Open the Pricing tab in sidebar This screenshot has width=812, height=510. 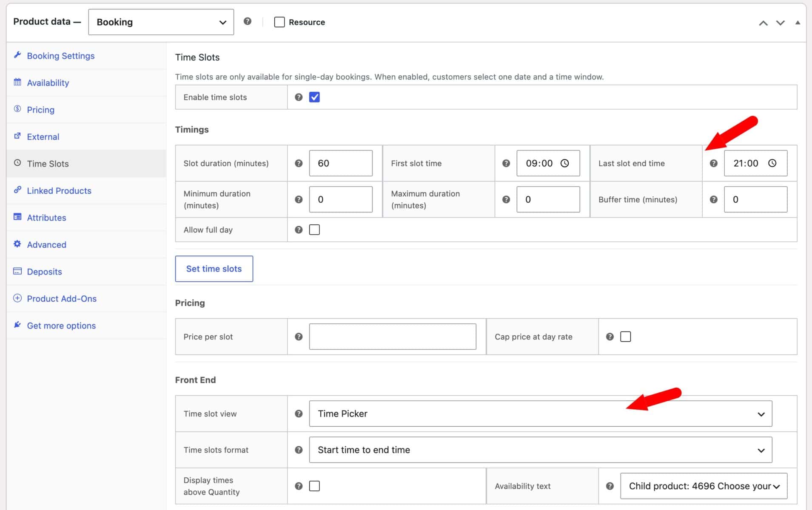click(86, 110)
